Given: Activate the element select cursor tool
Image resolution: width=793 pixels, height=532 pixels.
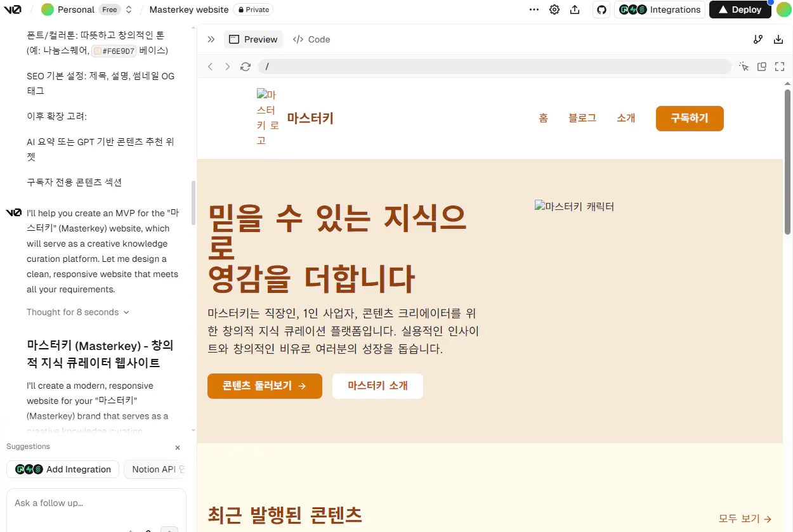Looking at the screenshot, I should click(744, 67).
